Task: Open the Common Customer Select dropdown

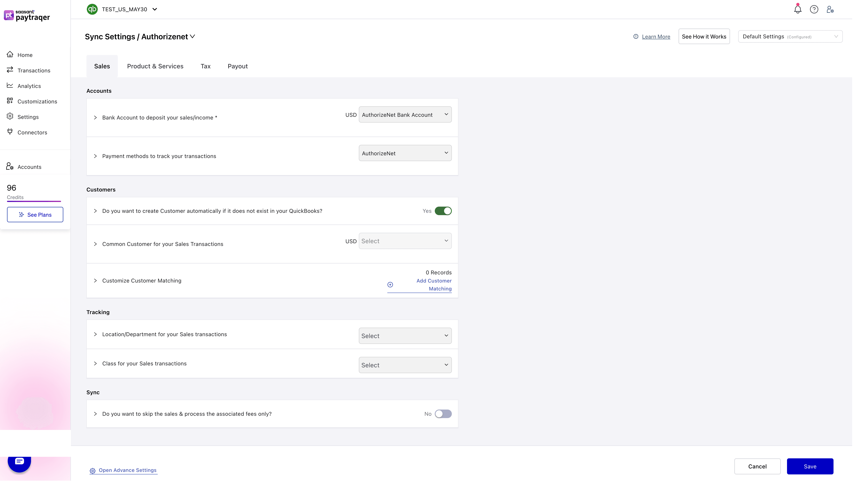Action: (405, 240)
